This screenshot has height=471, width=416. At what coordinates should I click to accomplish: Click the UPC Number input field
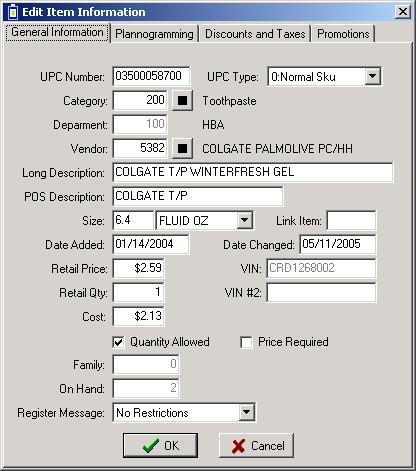[x=151, y=76]
